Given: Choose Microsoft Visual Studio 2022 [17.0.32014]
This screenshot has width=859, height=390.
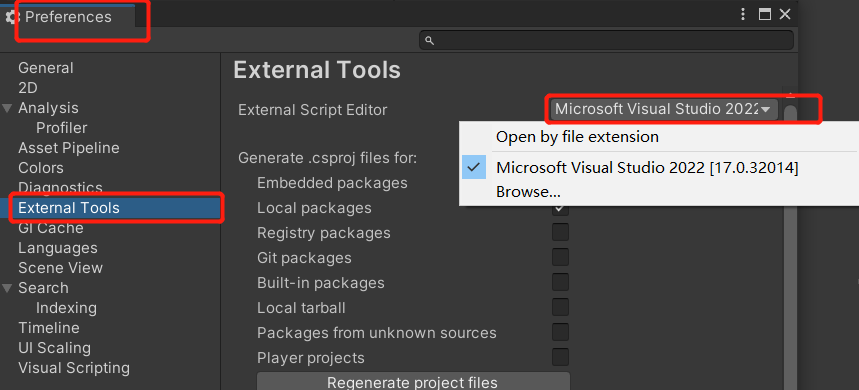Looking at the screenshot, I should pos(647,168).
